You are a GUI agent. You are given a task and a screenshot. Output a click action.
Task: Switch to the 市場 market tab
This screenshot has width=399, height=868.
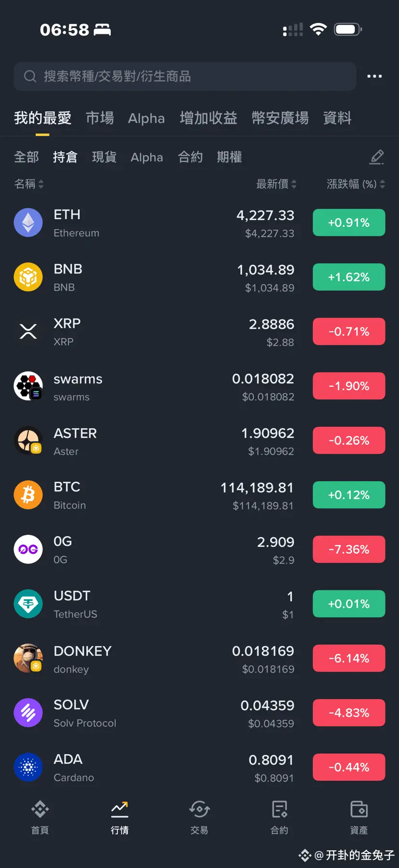100,118
